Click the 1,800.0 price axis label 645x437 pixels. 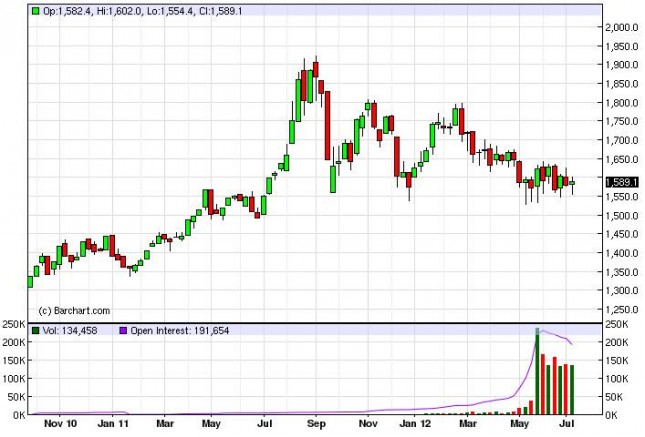coord(622,103)
